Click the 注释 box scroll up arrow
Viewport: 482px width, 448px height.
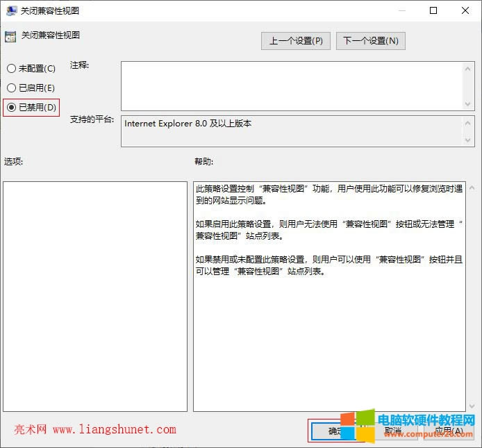pos(468,69)
